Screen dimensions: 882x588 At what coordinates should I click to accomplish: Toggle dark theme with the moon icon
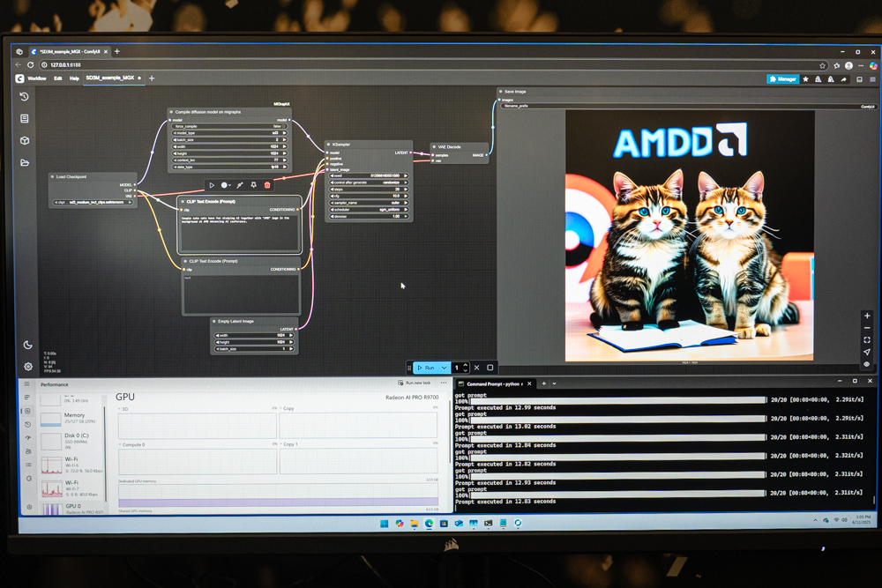(27, 345)
